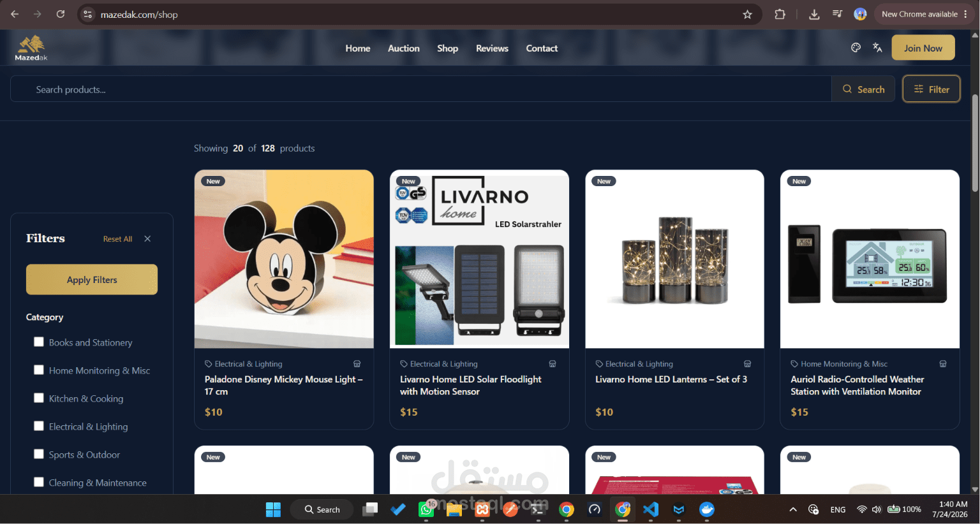The image size is (980, 524).
Task: Add LED Solar Floodlight to cart icon
Action: coord(553,364)
